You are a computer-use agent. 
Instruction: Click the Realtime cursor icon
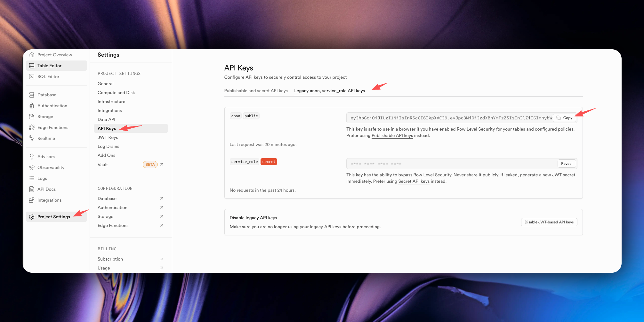pos(32,138)
